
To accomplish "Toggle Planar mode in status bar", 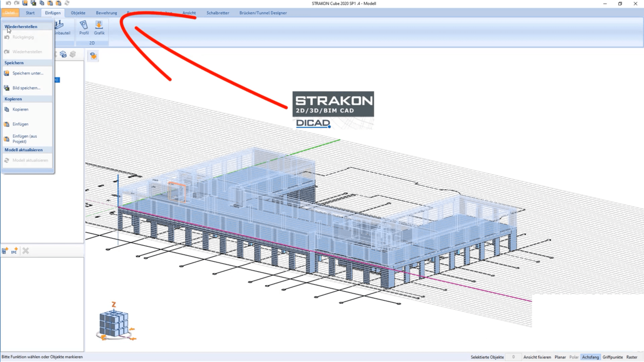I will click(x=560, y=357).
